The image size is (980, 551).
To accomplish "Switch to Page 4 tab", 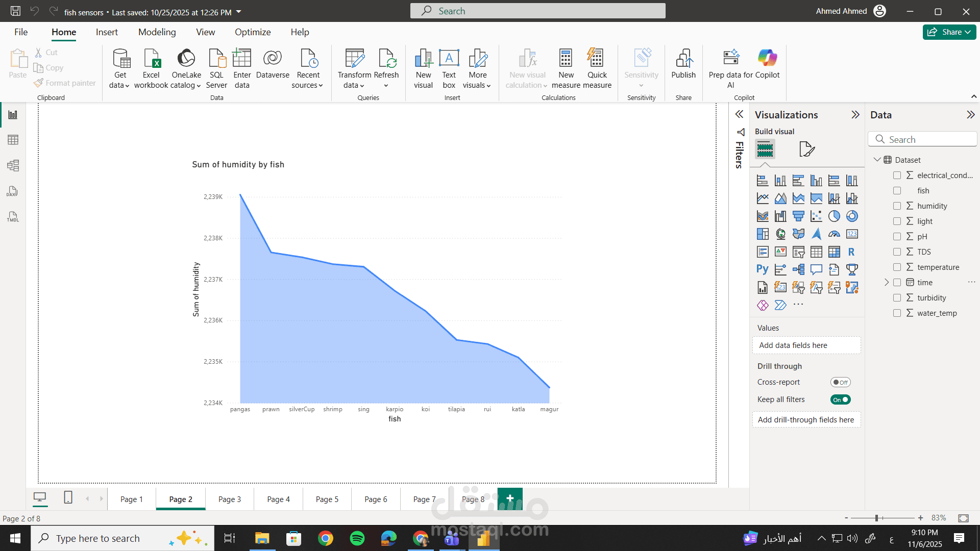I will [278, 499].
